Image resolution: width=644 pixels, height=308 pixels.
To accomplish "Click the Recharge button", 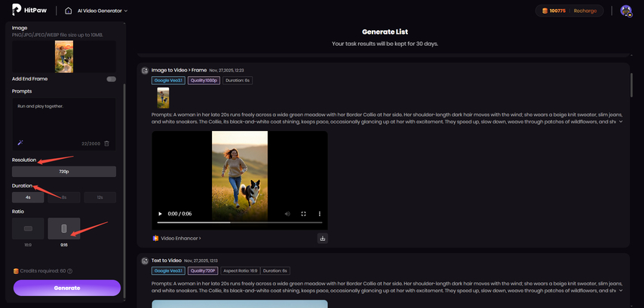I will click(584, 11).
